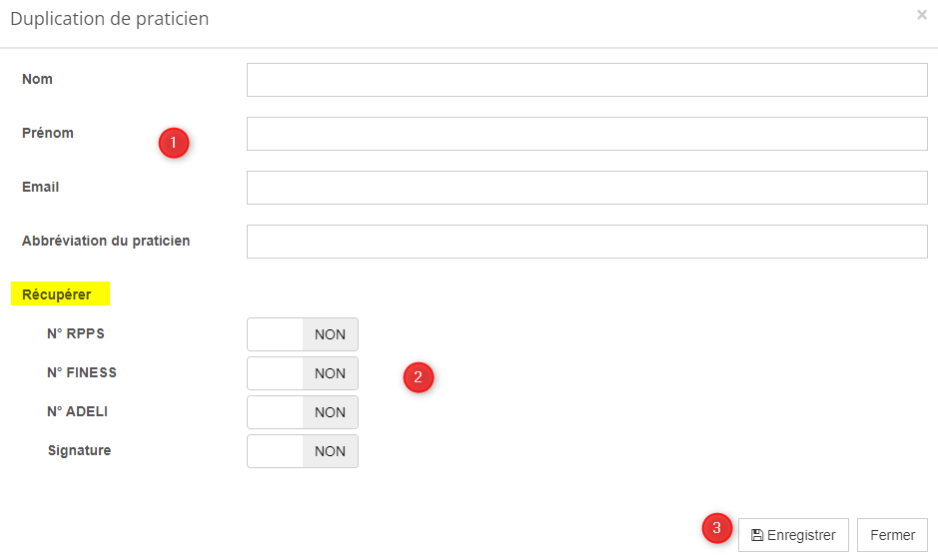This screenshot has height=560, width=938.
Task: Click the Duplication de praticien title
Action: [110, 19]
